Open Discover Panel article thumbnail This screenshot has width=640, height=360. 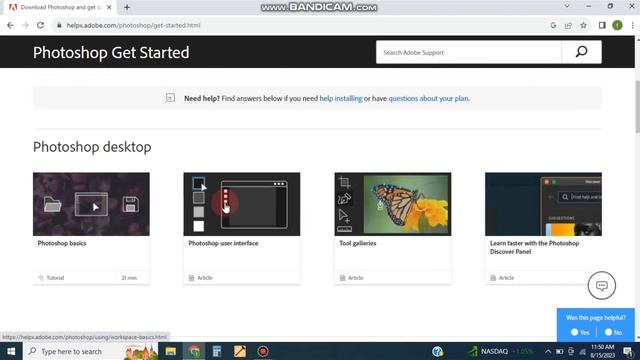point(543,204)
